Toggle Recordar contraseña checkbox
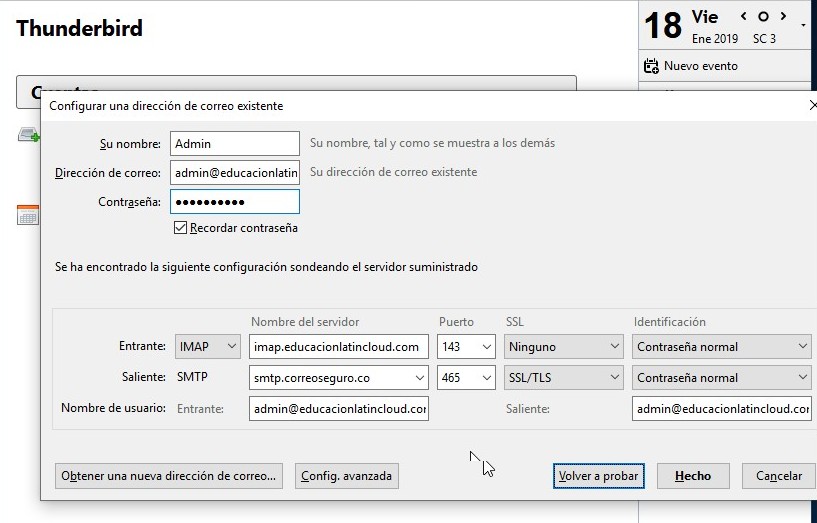This screenshot has height=523, width=817. (x=180, y=228)
